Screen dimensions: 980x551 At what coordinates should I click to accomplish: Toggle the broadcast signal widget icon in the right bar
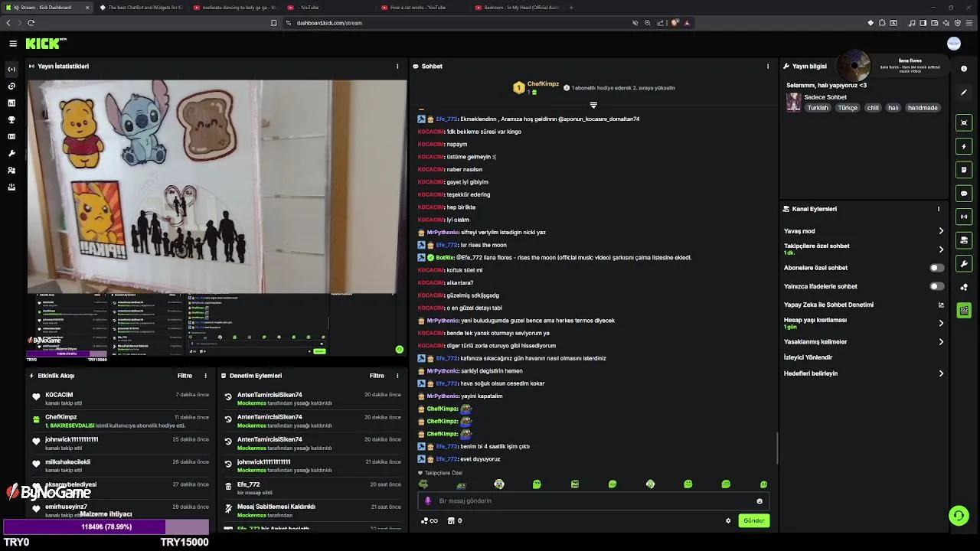(964, 217)
